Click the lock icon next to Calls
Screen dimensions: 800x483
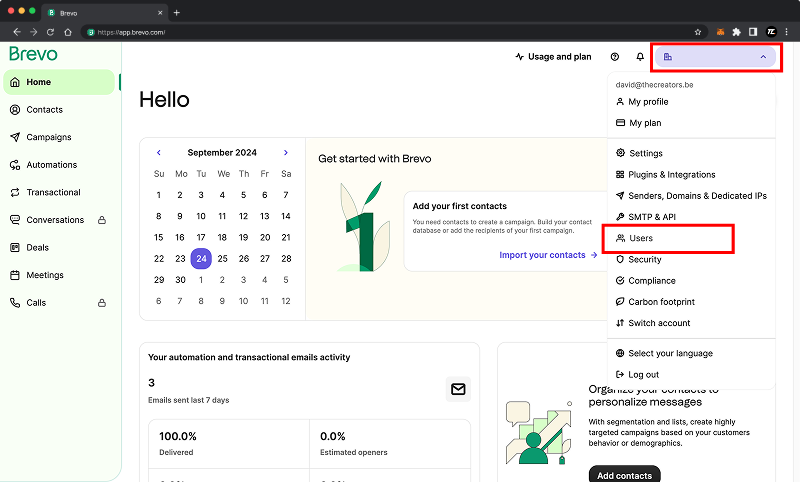pyautogui.click(x=102, y=302)
